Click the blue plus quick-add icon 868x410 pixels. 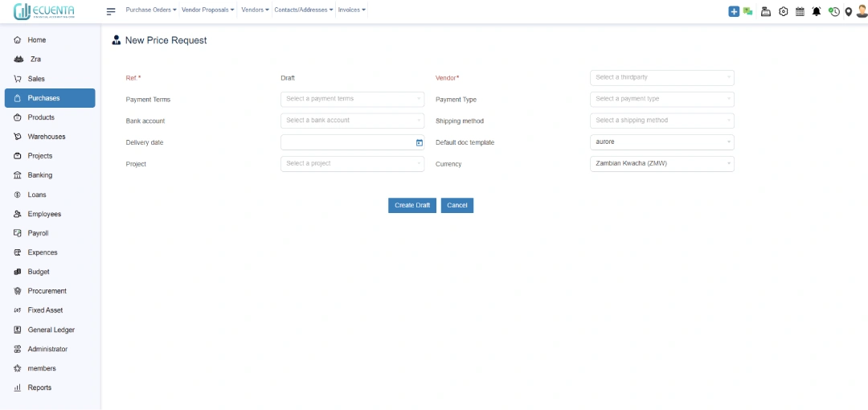coord(734,11)
